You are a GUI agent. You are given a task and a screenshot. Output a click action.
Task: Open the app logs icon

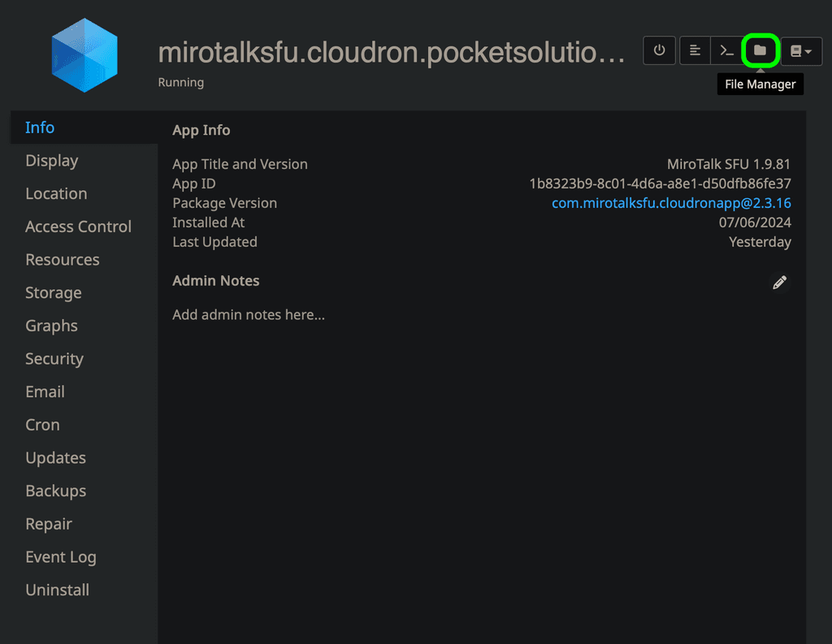[695, 50]
